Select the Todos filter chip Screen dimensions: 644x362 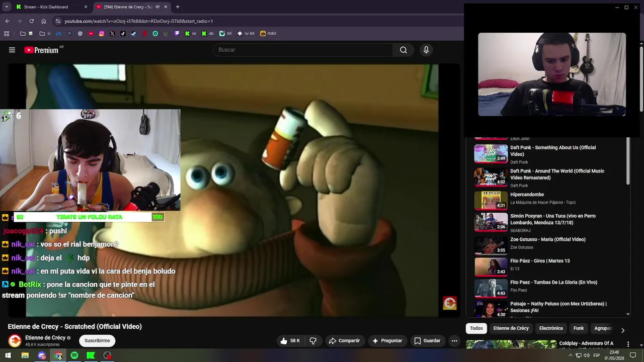(476, 328)
